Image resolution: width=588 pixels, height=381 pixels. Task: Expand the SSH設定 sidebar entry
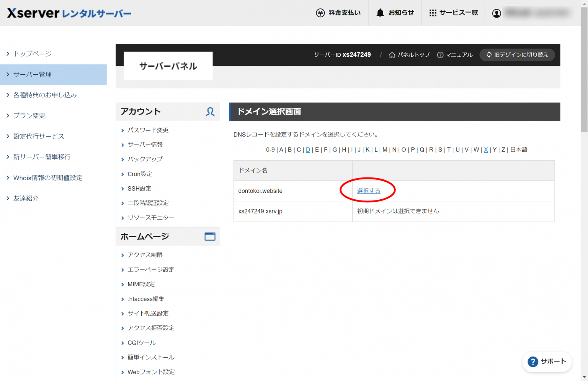click(x=139, y=188)
